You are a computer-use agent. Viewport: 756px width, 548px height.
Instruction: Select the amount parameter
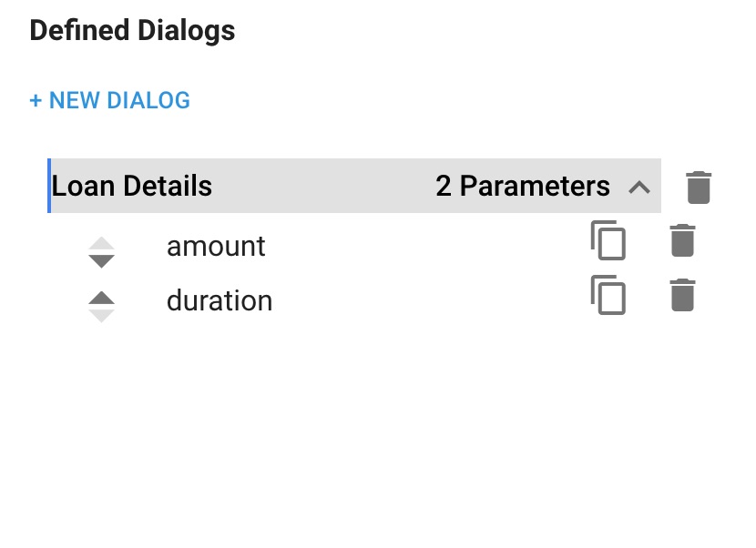[x=216, y=247]
